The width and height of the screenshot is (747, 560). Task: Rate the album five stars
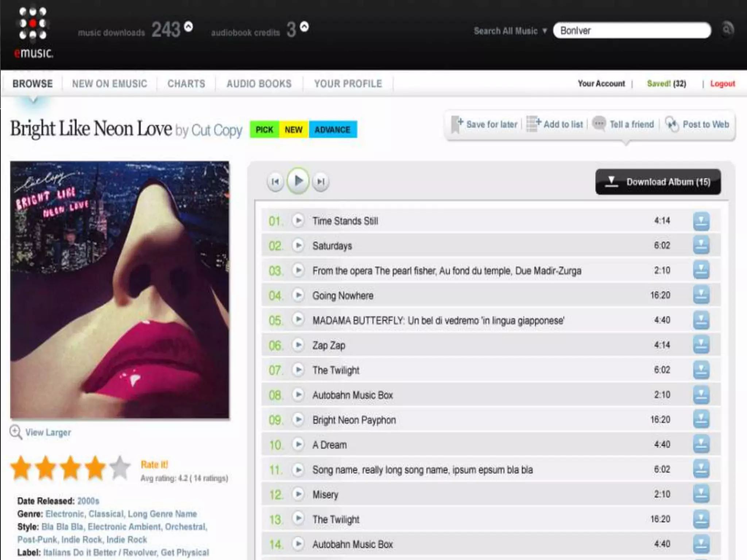tap(120, 468)
